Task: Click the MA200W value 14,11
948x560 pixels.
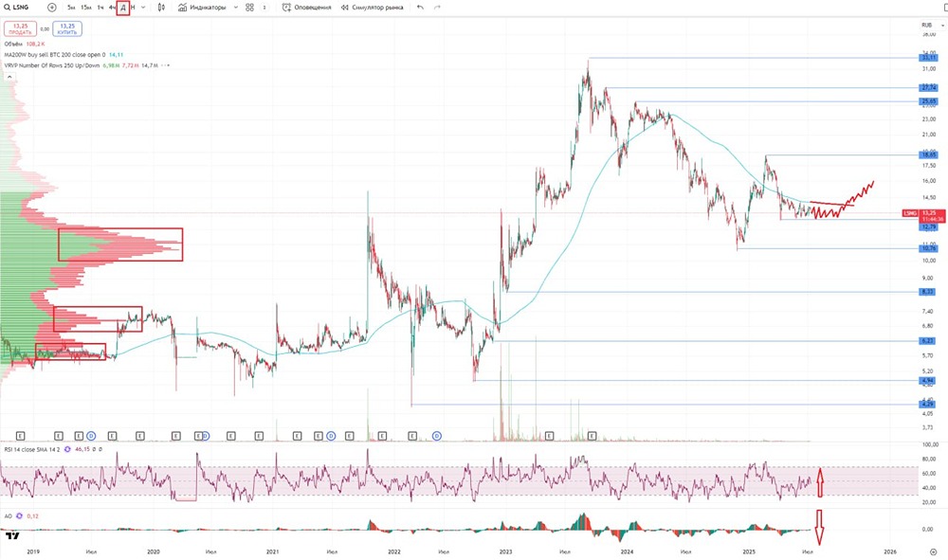Action: click(116, 54)
